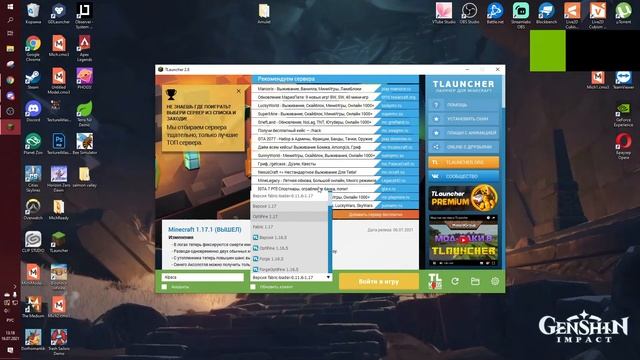Select OptiFine 1.16.5 in version list
Viewport: 640px width, 360px height.
click(289, 248)
